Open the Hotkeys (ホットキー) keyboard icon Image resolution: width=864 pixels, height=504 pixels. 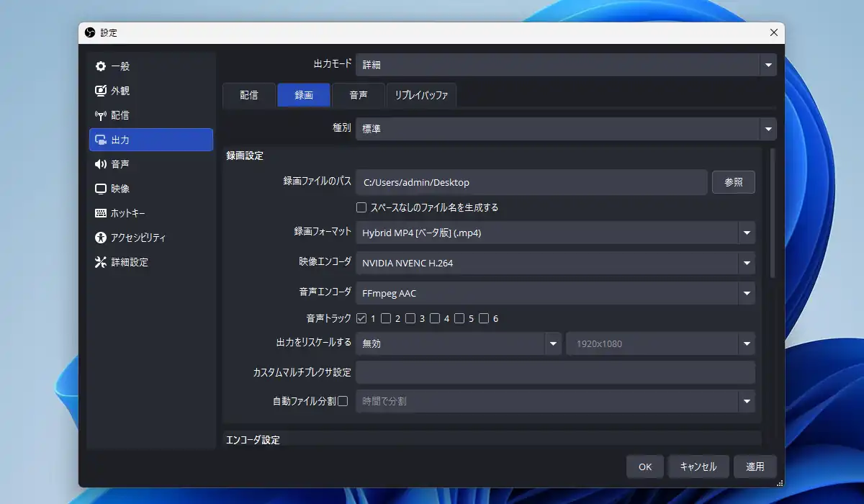point(101,213)
